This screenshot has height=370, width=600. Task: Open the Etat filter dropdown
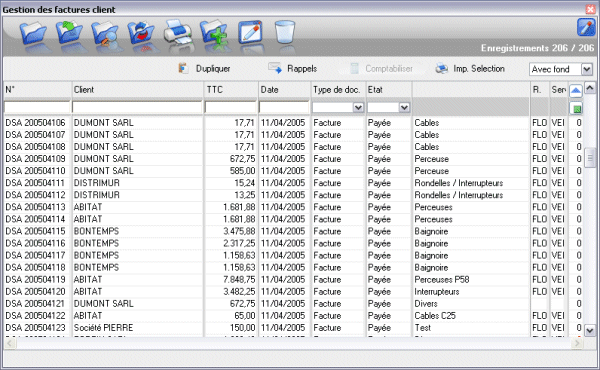[x=389, y=108]
